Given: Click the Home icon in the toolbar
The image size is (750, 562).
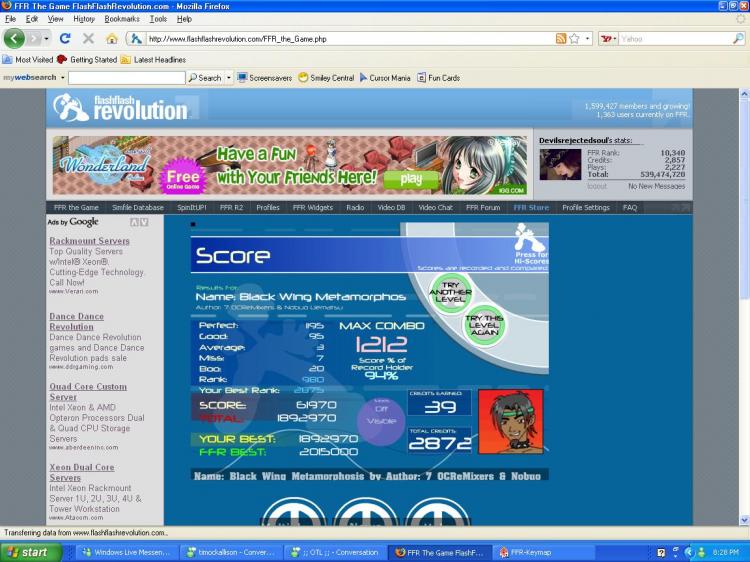Looking at the screenshot, I should tap(112, 39).
